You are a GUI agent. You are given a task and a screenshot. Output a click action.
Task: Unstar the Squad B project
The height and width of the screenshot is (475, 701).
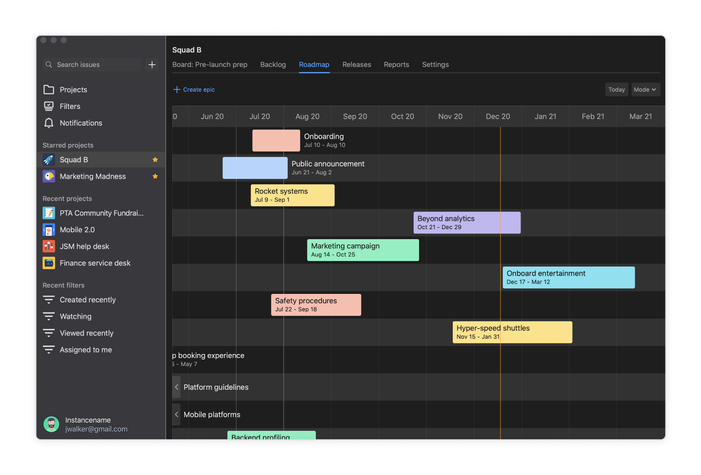(155, 160)
